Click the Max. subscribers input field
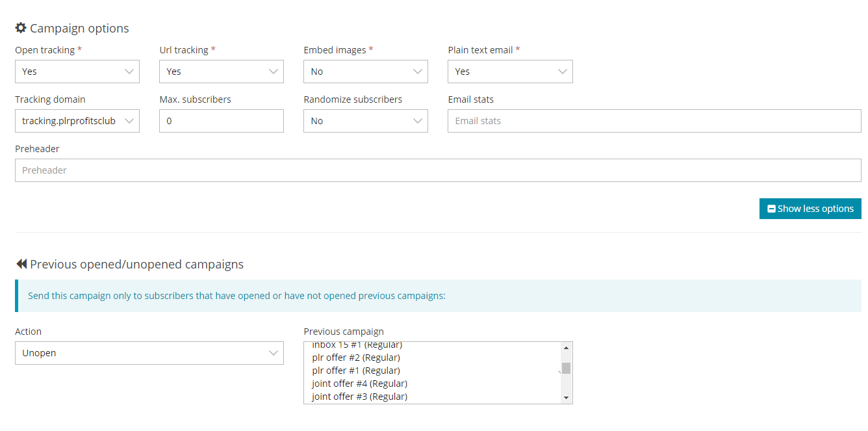 (222, 121)
